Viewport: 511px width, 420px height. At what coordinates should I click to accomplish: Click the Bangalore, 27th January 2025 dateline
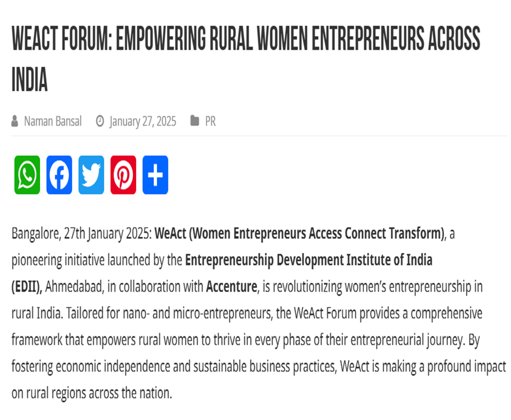[81, 234]
